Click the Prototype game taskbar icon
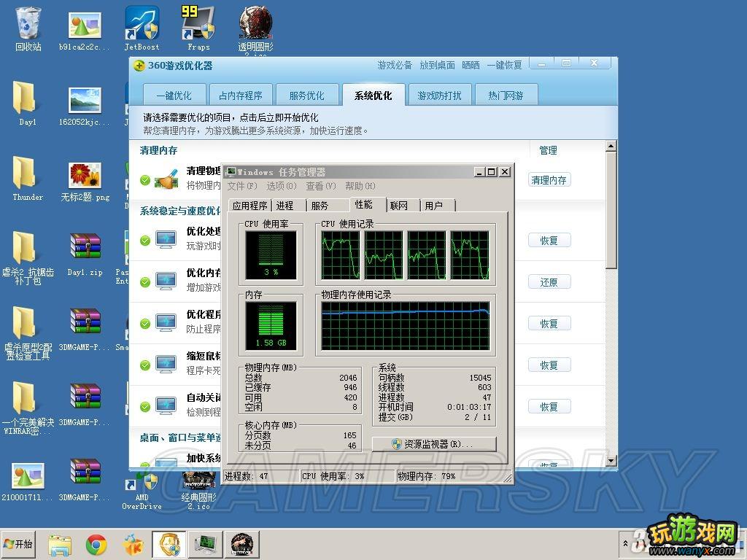This screenshot has height=560, width=747. 242,544
